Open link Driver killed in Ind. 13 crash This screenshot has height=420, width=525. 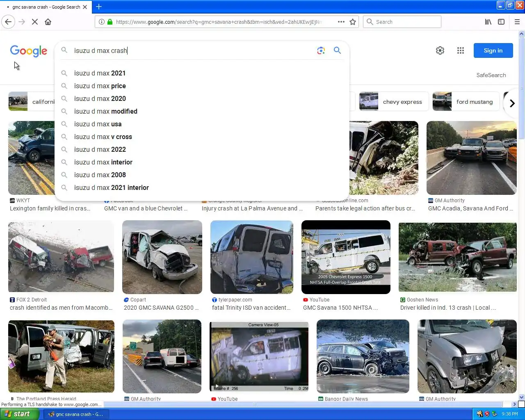(x=448, y=308)
